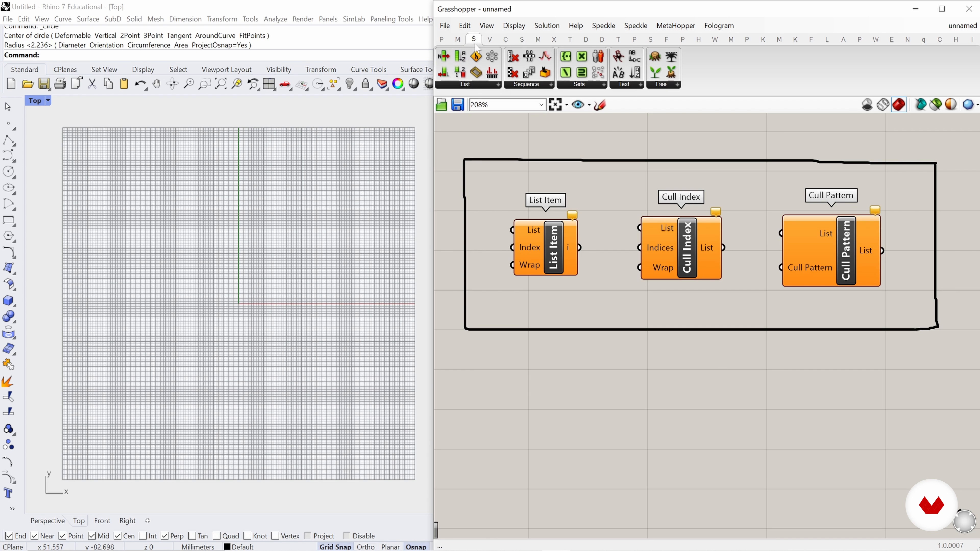Image resolution: width=980 pixels, height=551 pixels.
Task: Enable the Quad osnap checkbox
Action: [x=217, y=536]
